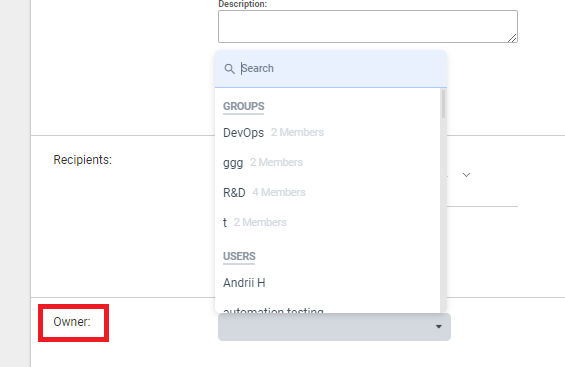Select user Andrii H
Screen dimensions: 565x367
(x=328, y=283)
